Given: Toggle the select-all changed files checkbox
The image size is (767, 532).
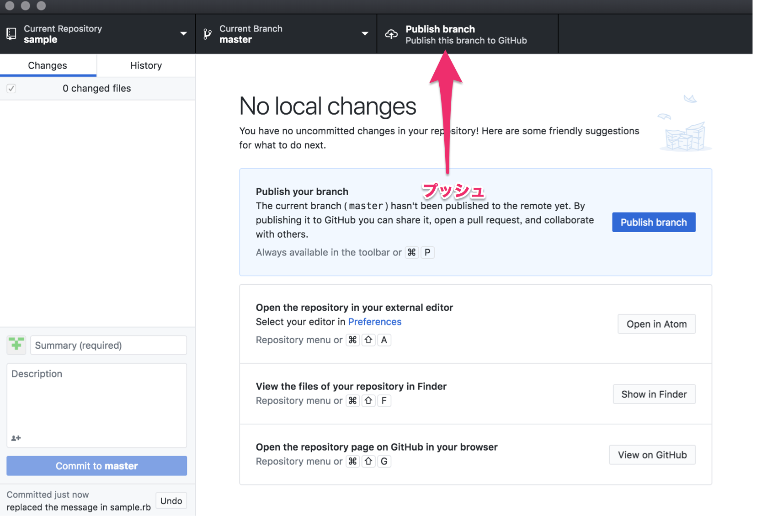Looking at the screenshot, I should pos(11,88).
